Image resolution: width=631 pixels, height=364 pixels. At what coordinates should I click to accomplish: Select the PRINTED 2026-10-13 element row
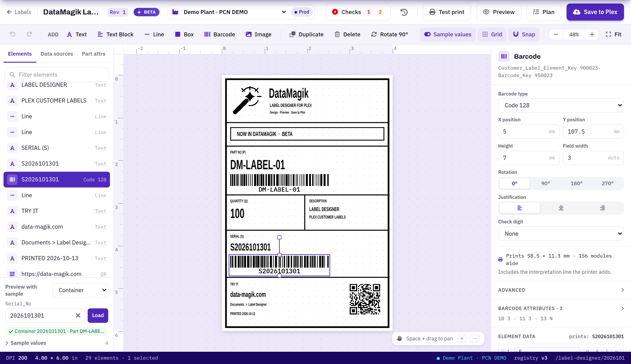(57, 258)
